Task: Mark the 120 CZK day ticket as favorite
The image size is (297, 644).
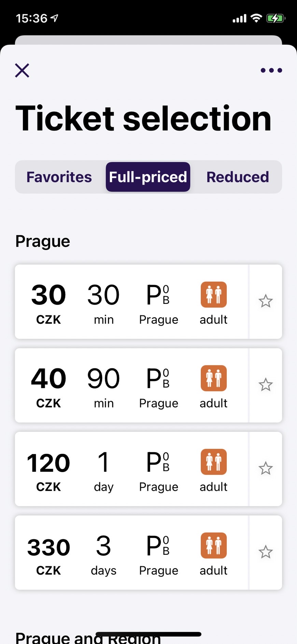Action: pos(266,469)
